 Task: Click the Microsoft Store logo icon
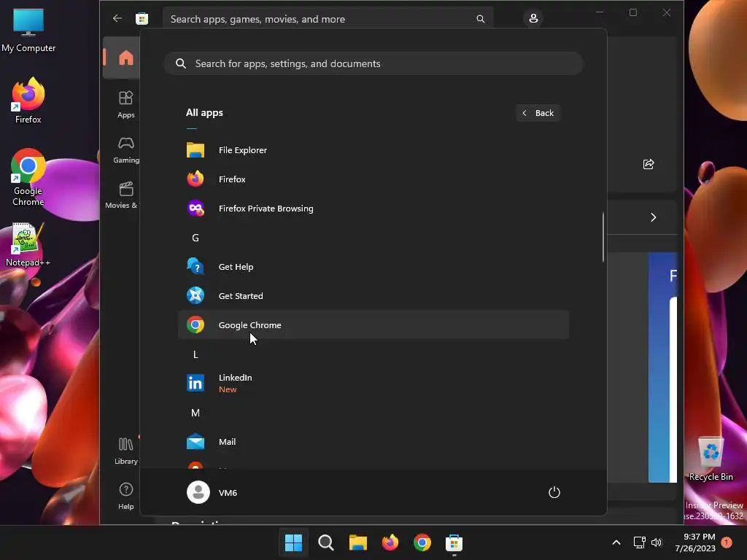(142, 18)
